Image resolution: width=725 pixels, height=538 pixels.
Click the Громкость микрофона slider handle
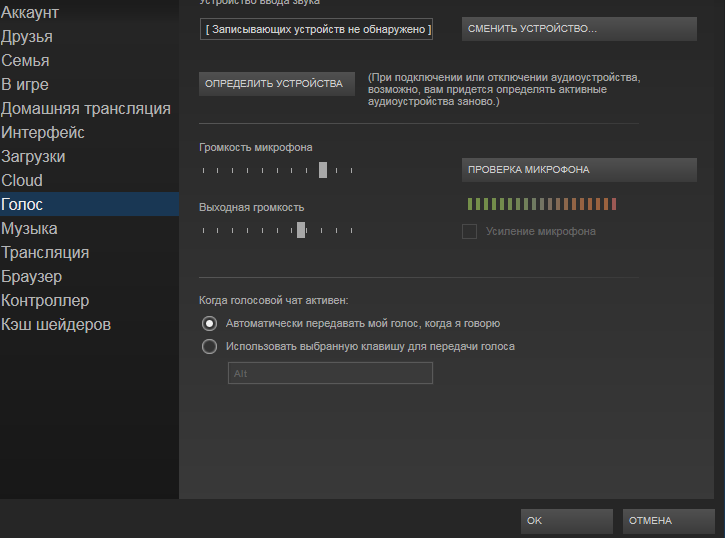click(323, 170)
